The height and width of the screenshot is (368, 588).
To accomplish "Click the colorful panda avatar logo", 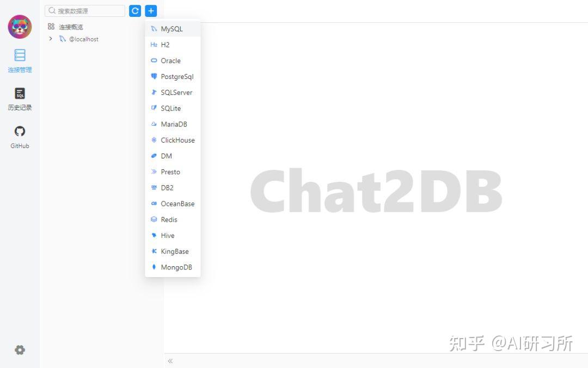I will coord(20,27).
